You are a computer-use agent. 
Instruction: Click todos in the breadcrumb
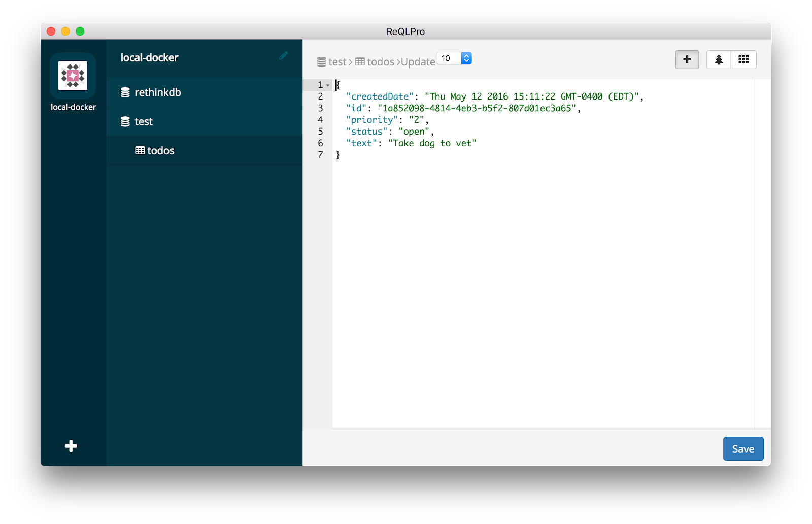coord(381,62)
